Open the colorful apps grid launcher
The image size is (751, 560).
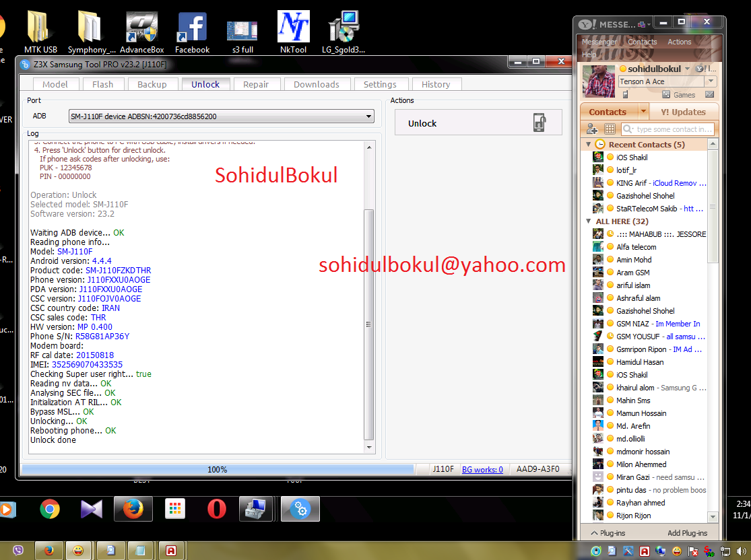pyautogui.click(x=175, y=508)
